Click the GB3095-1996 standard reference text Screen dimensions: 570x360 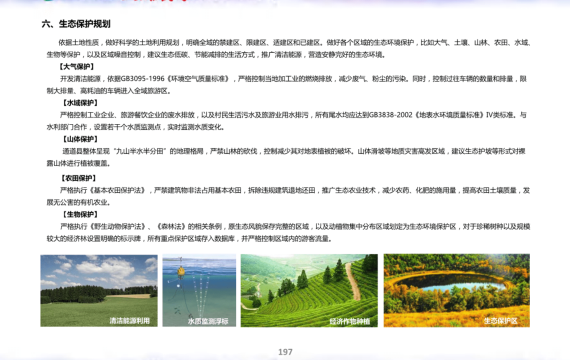[x=142, y=79]
